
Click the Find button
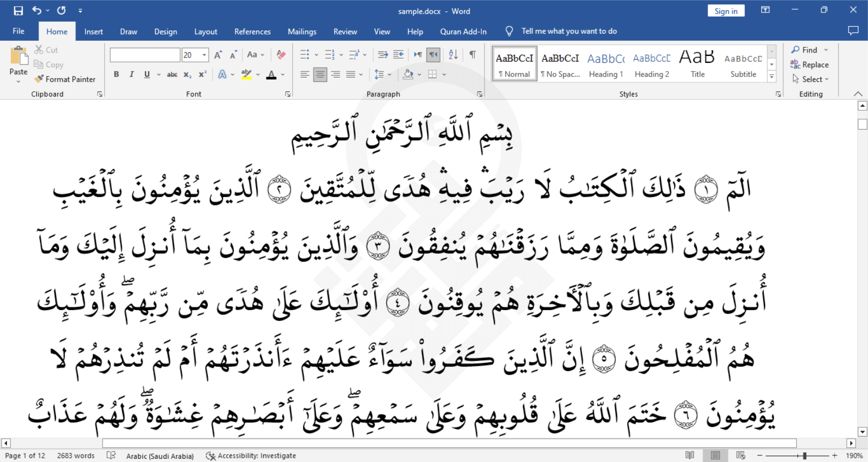(805, 50)
